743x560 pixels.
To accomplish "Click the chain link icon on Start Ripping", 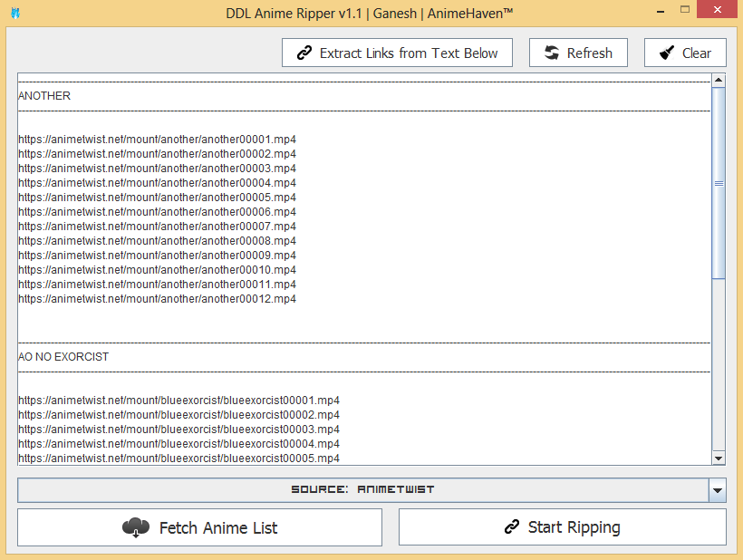I will point(512,526).
